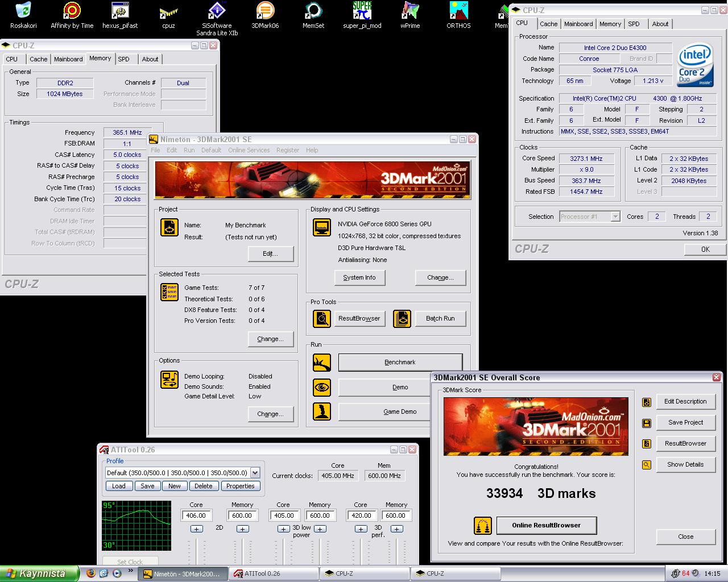Adjust the 3D low power Core slider
The height and width of the screenshot is (582, 728).
283,550
